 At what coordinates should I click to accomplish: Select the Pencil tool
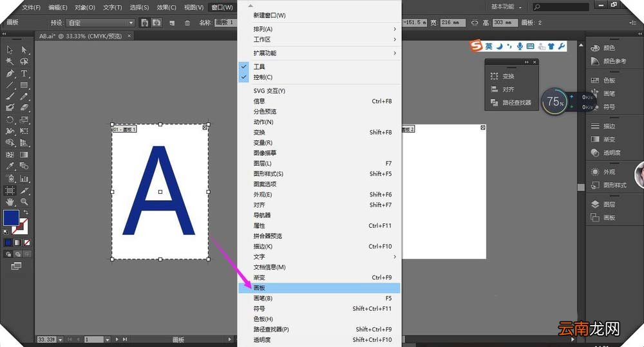coord(24,97)
